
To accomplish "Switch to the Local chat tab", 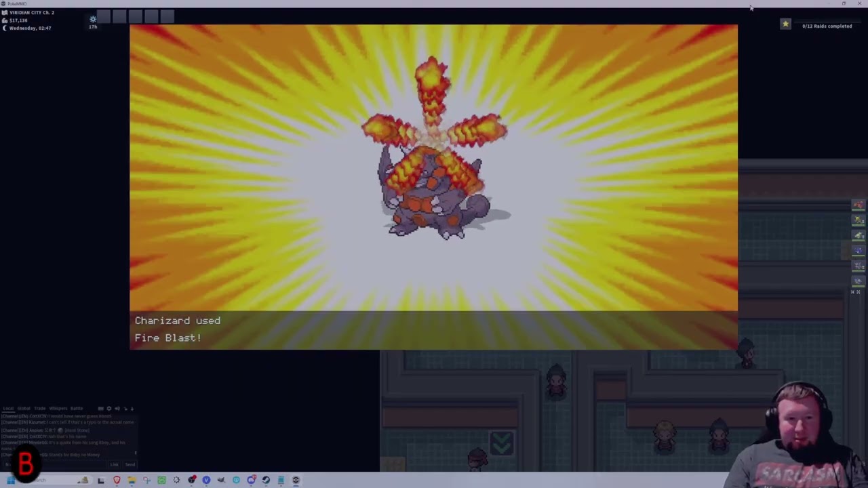I will (x=8, y=408).
